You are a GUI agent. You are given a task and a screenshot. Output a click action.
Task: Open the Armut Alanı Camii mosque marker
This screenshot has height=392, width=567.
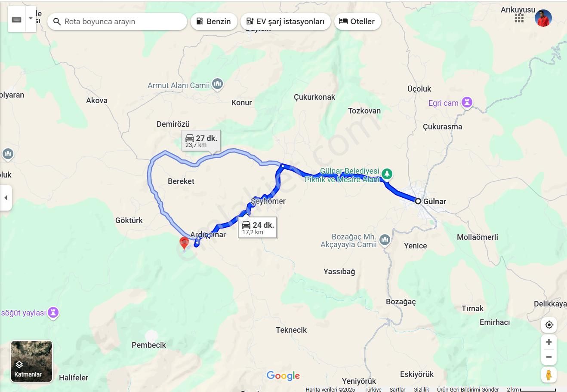point(218,84)
